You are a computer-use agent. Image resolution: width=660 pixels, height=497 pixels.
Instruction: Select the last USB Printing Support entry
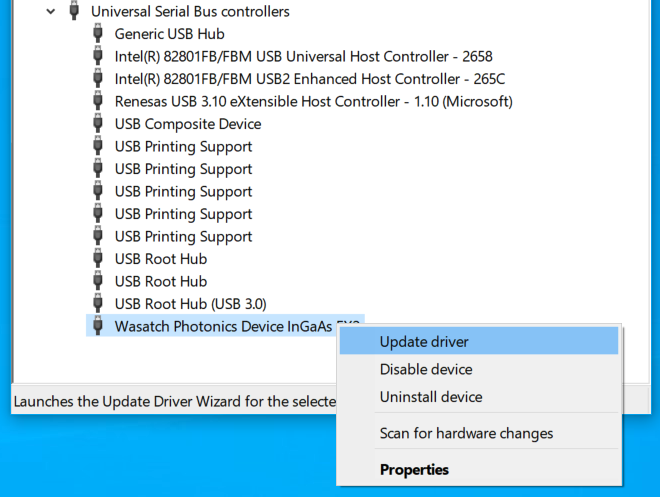coord(183,236)
